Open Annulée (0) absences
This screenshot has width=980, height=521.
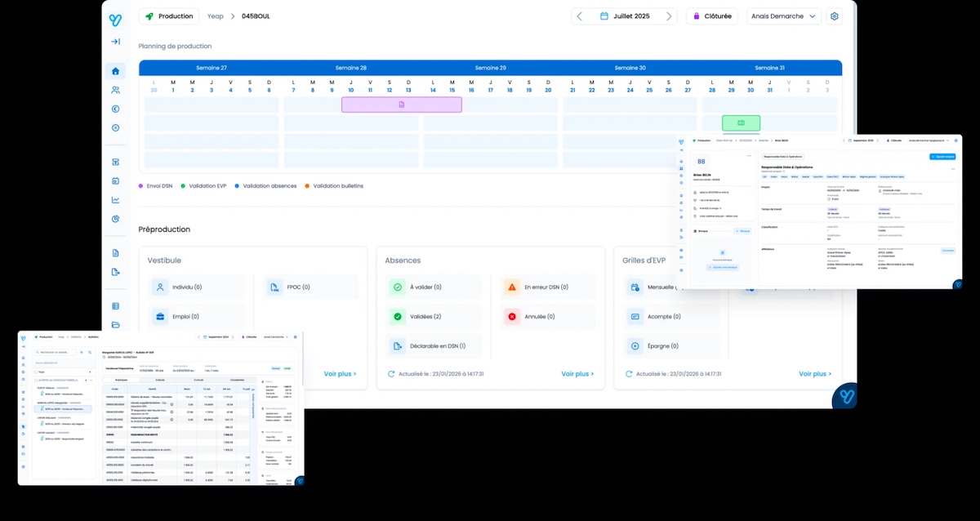[548, 316]
